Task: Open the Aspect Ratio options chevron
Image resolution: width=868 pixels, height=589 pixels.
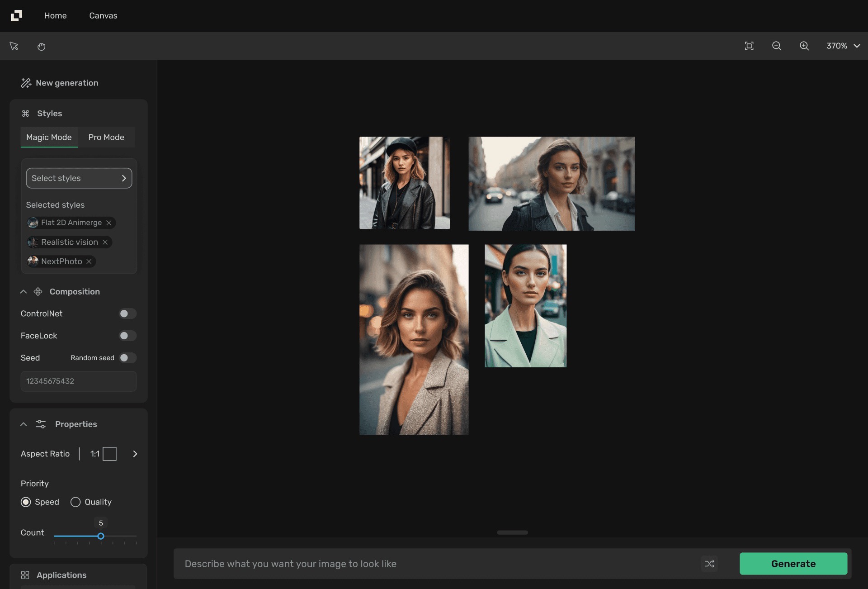Action: coord(135,454)
